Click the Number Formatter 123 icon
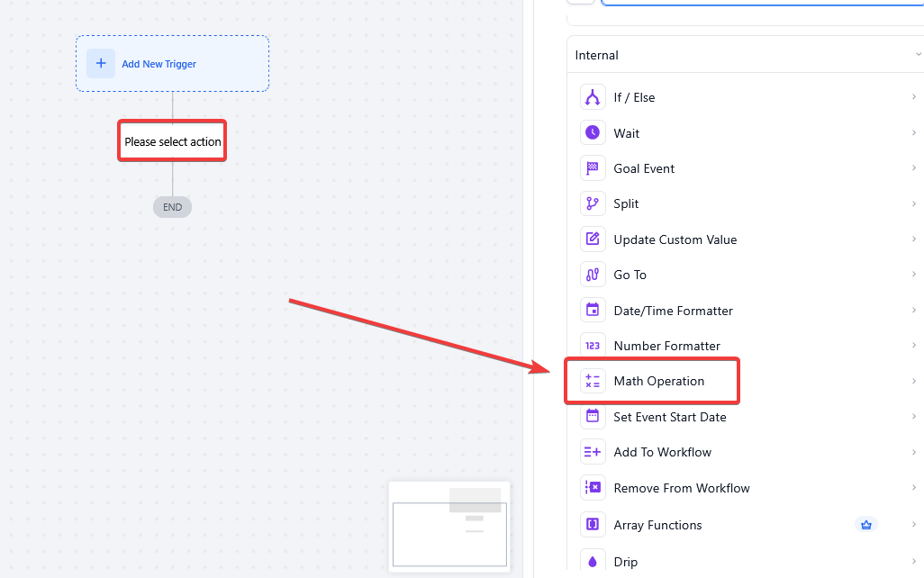Image resolution: width=924 pixels, height=578 pixels. click(x=593, y=346)
